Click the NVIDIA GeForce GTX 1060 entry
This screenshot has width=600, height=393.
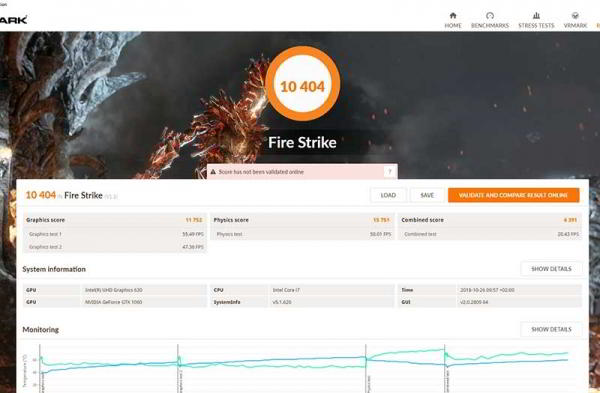113,302
